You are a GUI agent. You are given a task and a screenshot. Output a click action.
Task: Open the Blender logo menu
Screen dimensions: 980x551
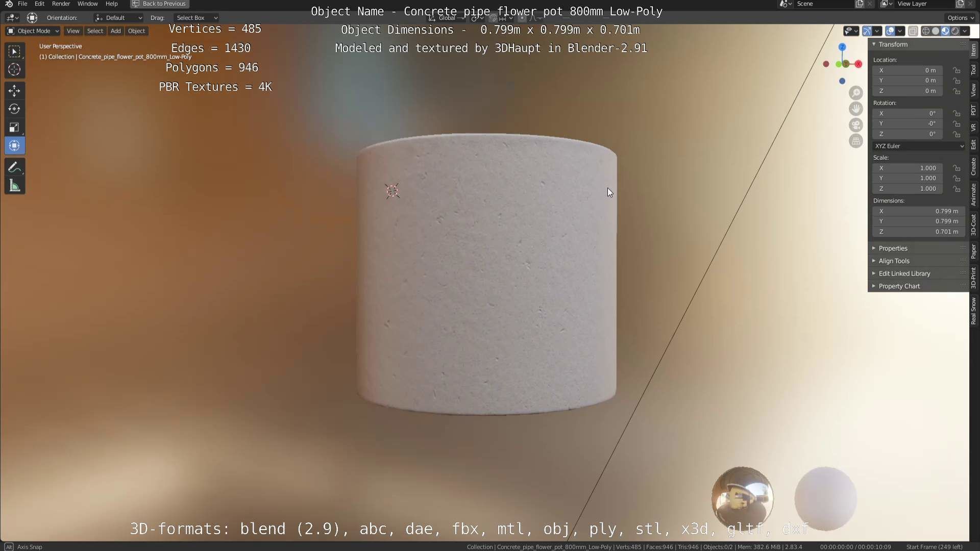[x=9, y=4]
